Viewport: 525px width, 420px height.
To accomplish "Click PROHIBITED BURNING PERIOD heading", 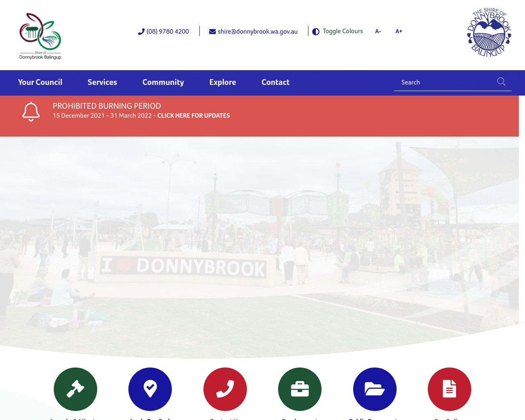I will [107, 106].
